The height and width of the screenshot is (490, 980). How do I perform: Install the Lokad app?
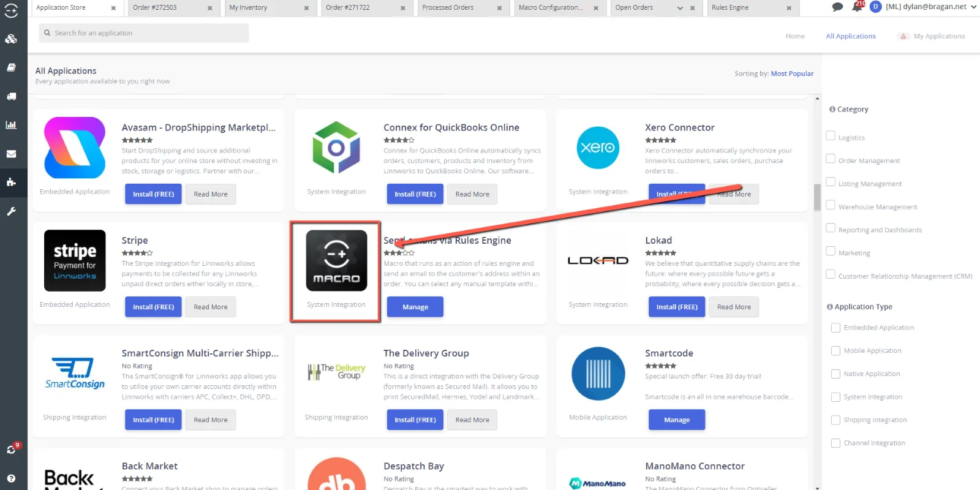pos(677,307)
